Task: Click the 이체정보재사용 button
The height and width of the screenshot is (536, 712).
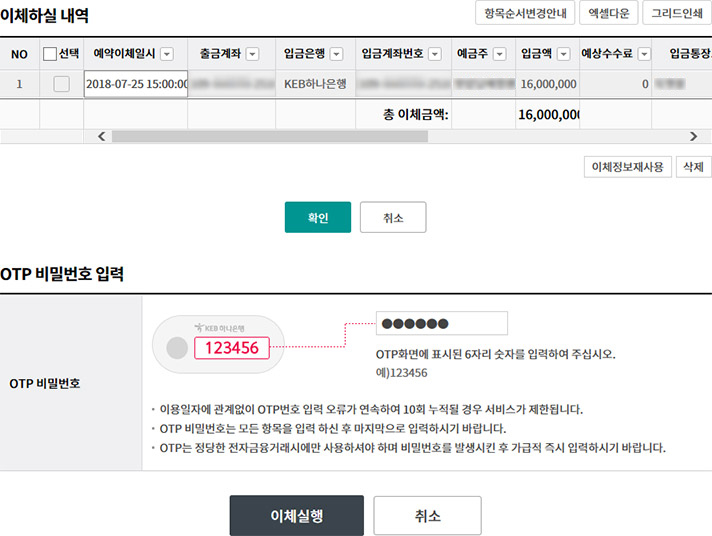Action: [627, 167]
